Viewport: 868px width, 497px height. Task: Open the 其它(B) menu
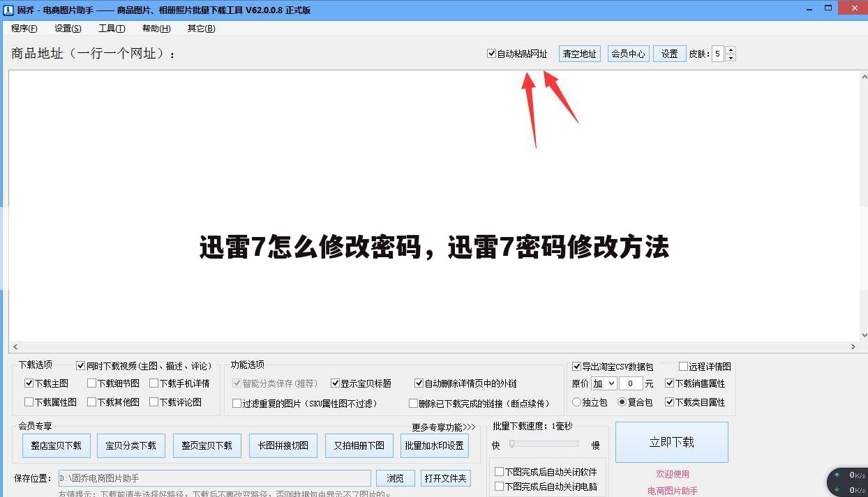click(201, 29)
